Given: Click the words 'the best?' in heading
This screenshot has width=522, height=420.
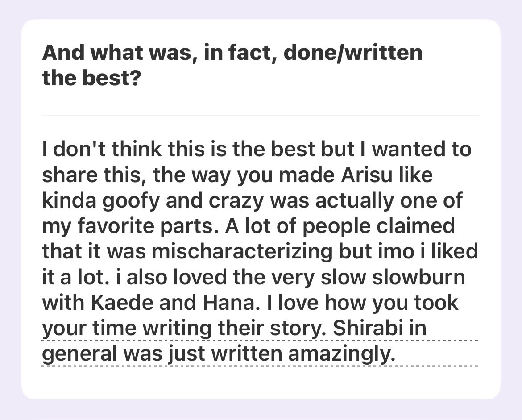Looking at the screenshot, I should (91, 79).
